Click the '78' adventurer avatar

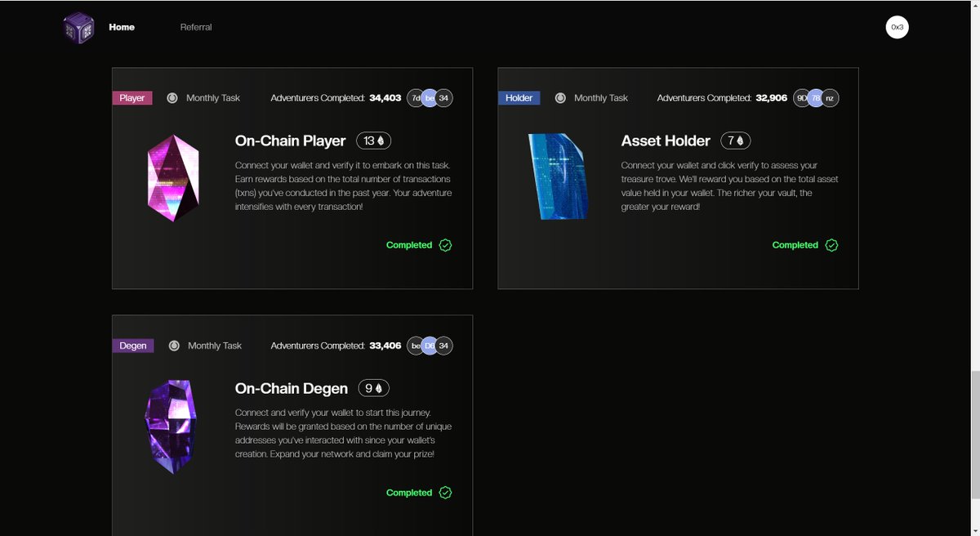click(x=815, y=98)
